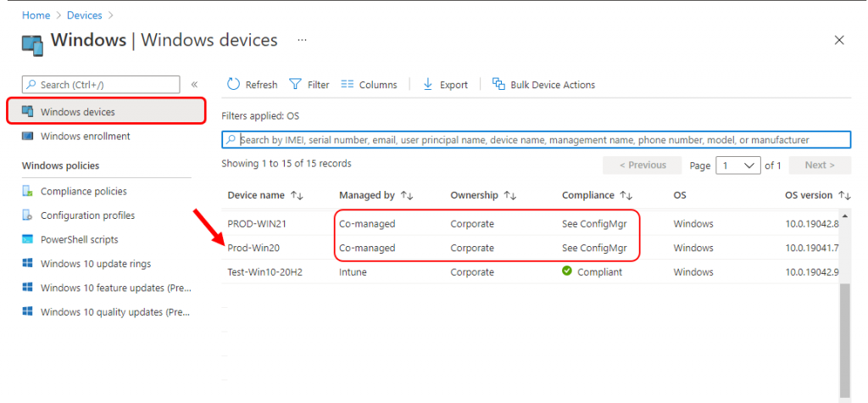Click Co-managed in PROD-WIN21 row
Viewport: 868px width, 403px height.
coord(367,224)
